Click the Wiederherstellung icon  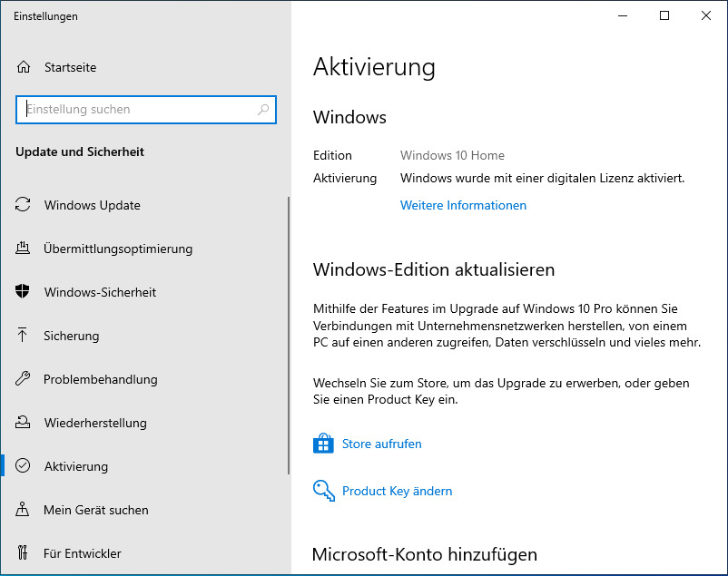[x=23, y=423]
